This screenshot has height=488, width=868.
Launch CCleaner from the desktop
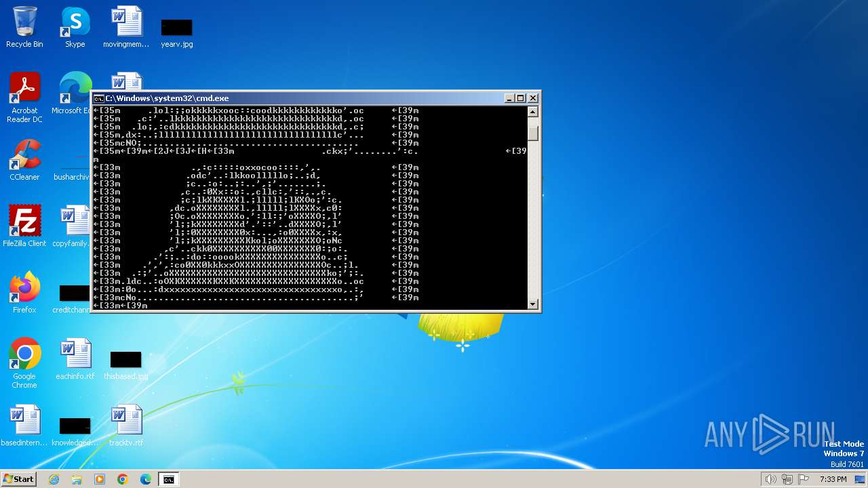tap(24, 160)
